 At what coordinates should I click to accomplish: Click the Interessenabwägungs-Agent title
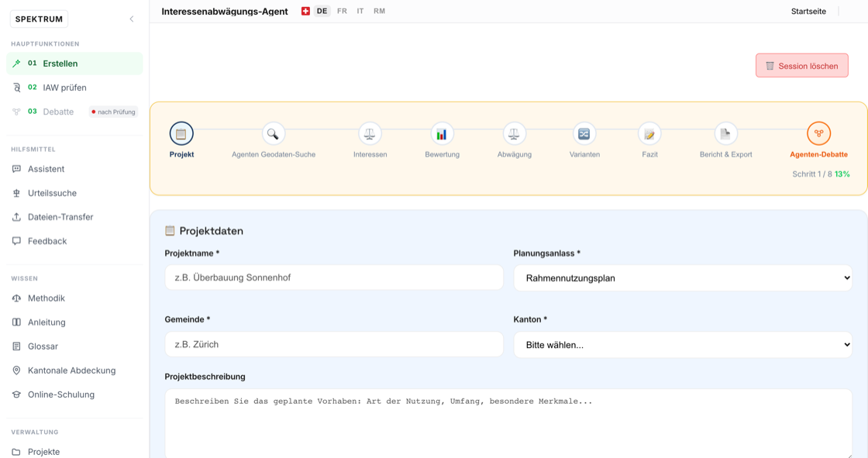(225, 11)
